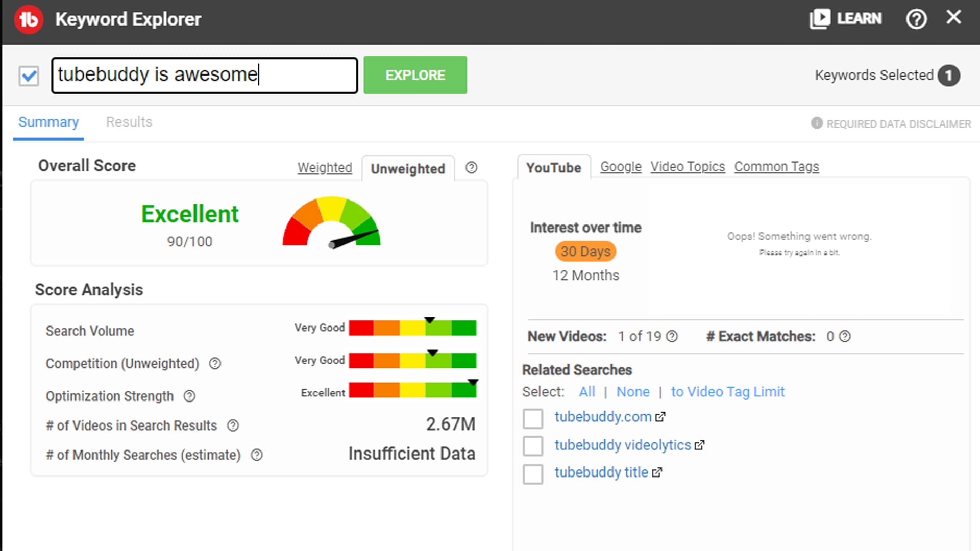Image resolution: width=980 pixels, height=551 pixels.
Task: Select All related searches
Action: [586, 392]
